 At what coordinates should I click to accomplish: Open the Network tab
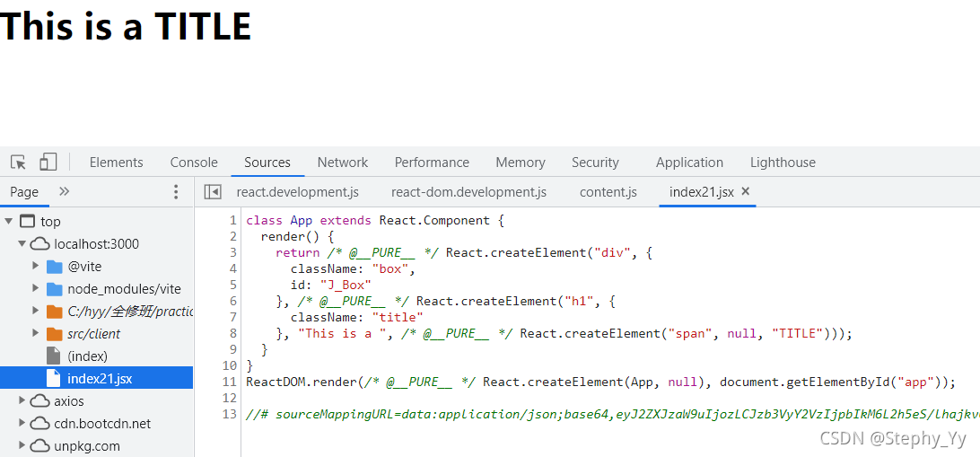[343, 163]
